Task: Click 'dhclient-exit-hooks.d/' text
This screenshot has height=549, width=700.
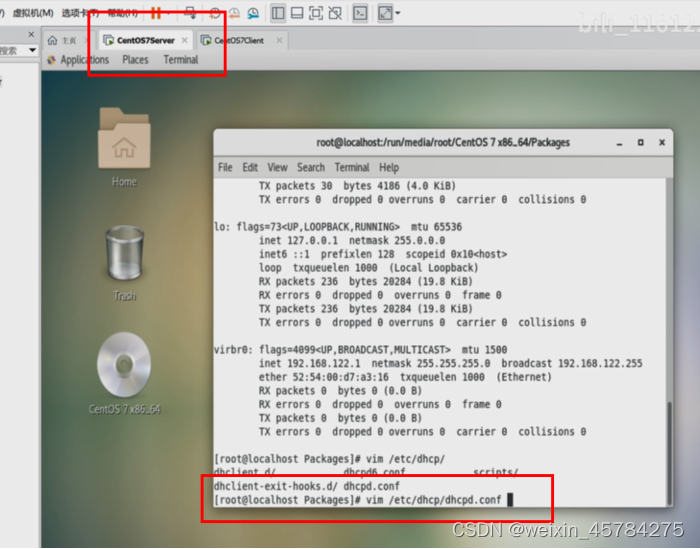Action: pos(275,486)
